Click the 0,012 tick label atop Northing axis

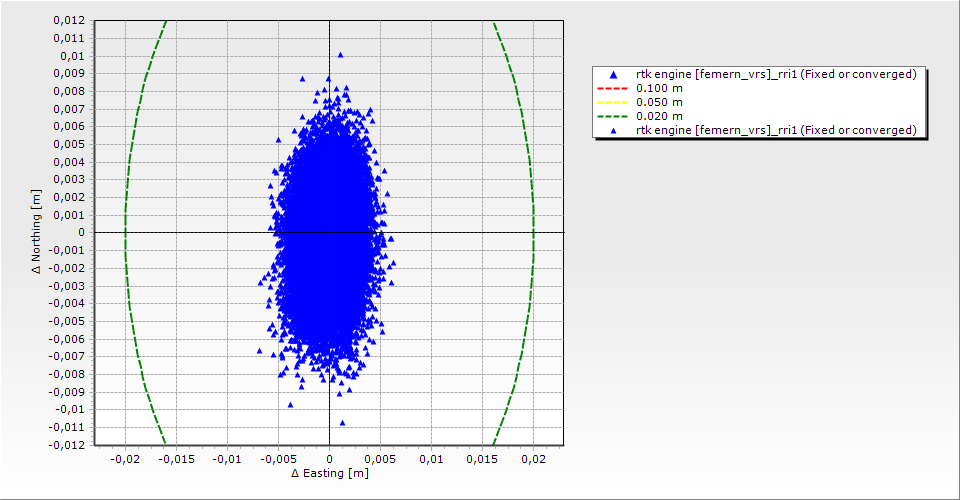coord(69,20)
